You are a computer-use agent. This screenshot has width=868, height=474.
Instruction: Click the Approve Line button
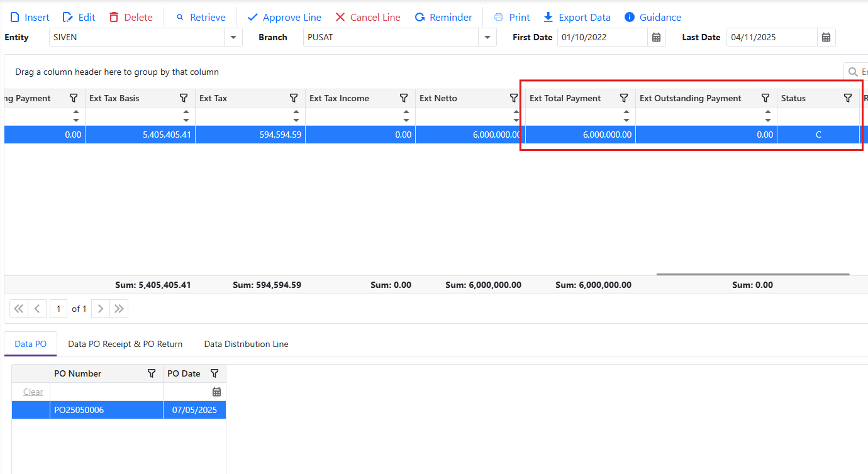click(284, 18)
